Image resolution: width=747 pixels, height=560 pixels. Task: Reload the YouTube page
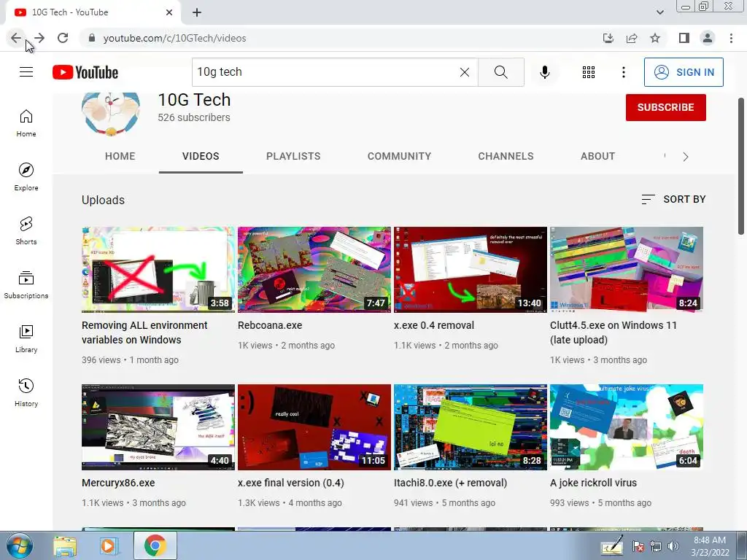[63, 38]
